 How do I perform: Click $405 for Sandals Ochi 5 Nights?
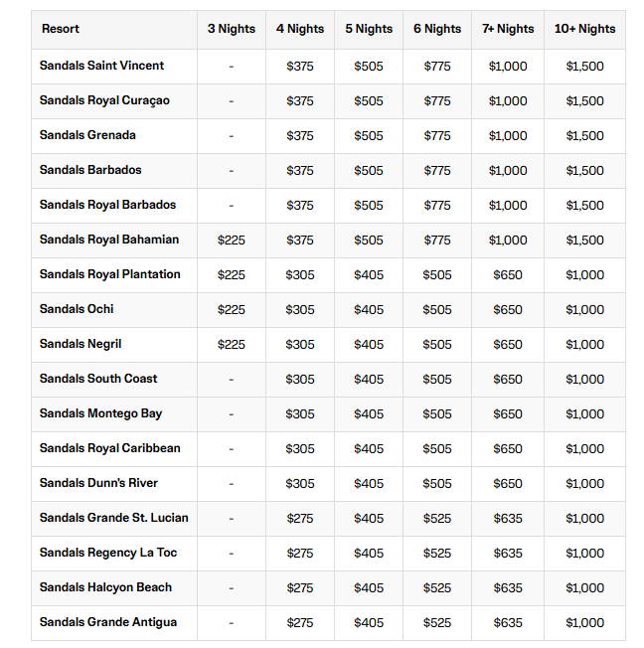[x=369, y=309]
